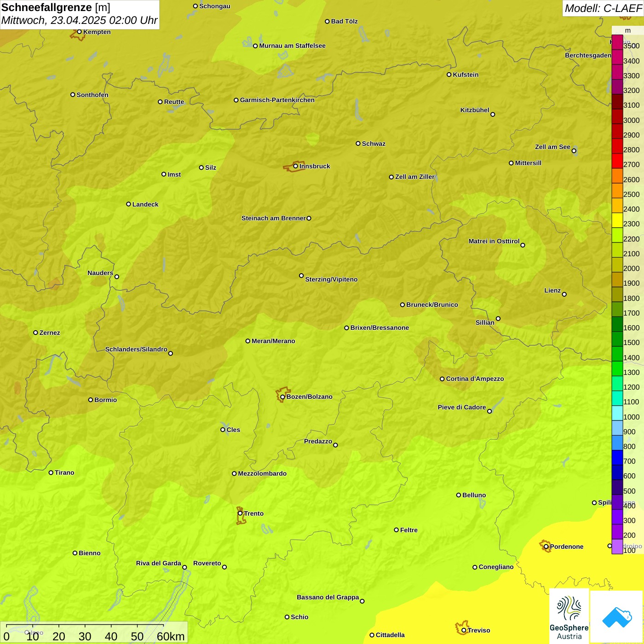Click the 2300 m yellow legend swatch
The width and height of the screenshot is (644, 644).
point(617,220)
